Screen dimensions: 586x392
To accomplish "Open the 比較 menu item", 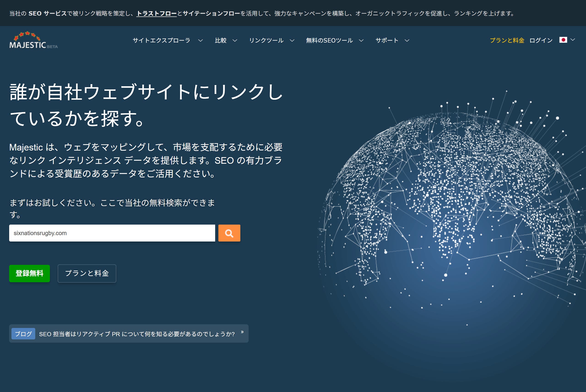I will tap(221, 40).
